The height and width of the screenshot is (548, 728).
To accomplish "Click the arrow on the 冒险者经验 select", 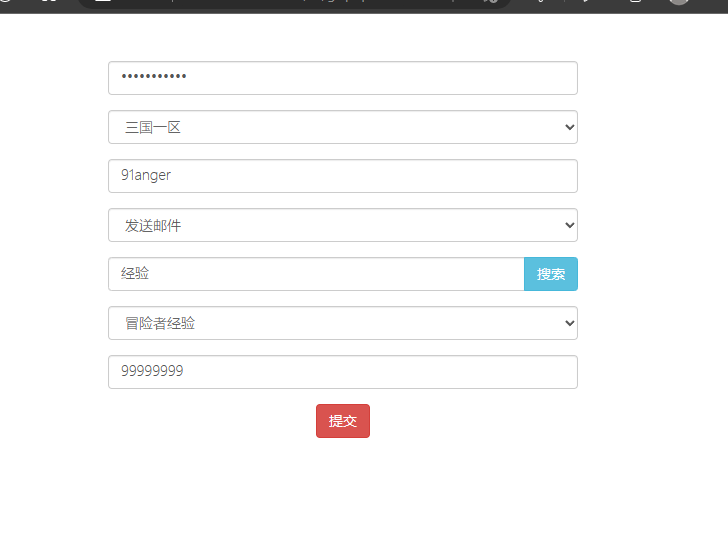I will (x=569, y=323).
